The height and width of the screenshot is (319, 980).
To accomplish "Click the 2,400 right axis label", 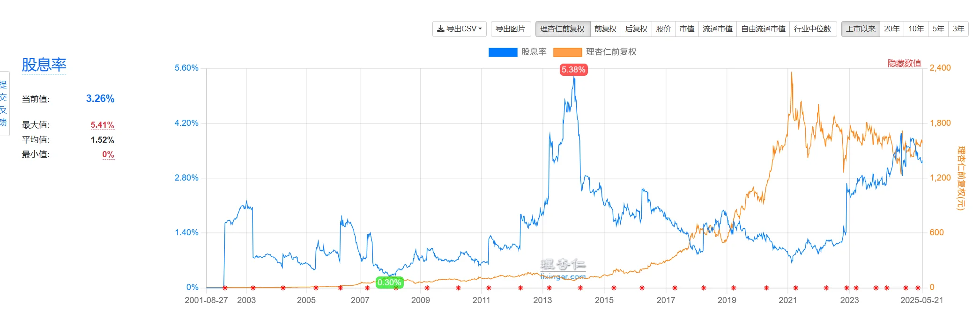I will [x=940, y=68].
